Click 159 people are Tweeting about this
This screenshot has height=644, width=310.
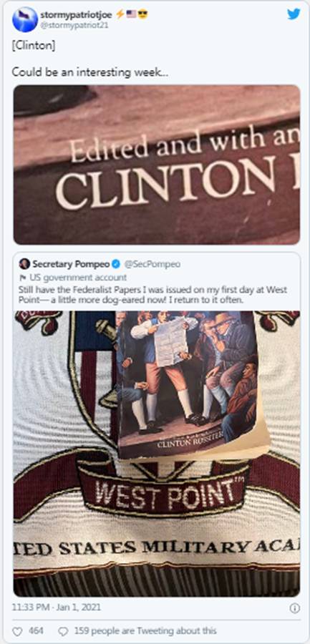[145, 631]
